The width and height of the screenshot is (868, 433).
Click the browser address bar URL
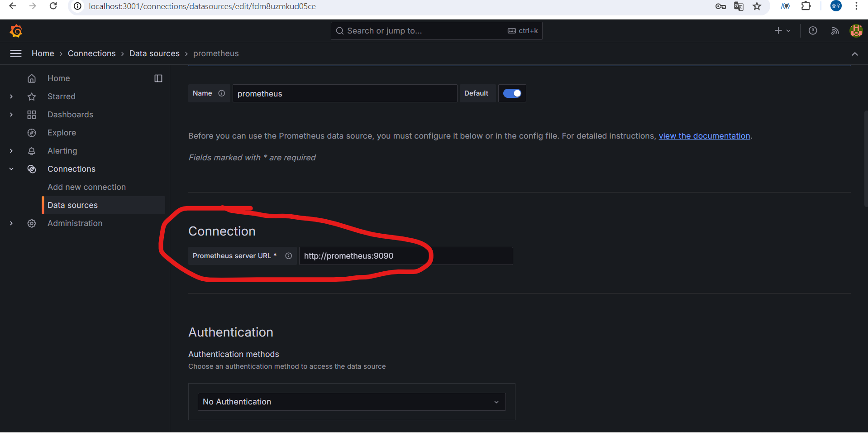(202, 6)
